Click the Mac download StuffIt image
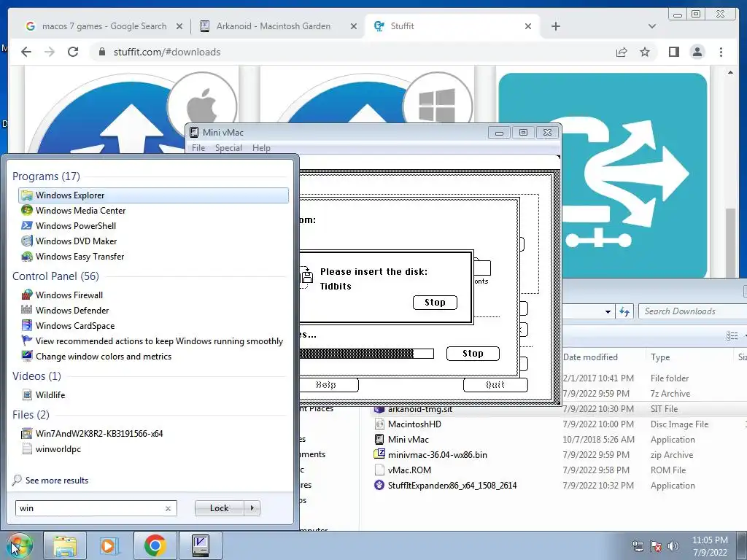Viewport: 747px width, 560px height. (x=131, y=112)
